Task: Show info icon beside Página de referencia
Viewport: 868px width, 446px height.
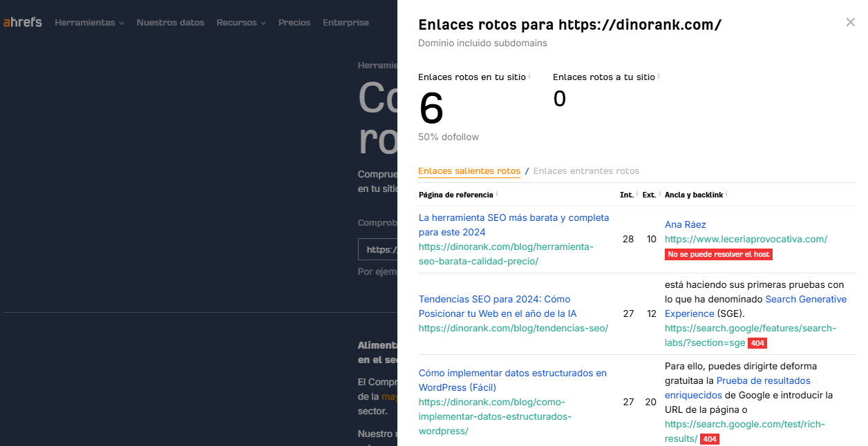Action: 497,194
